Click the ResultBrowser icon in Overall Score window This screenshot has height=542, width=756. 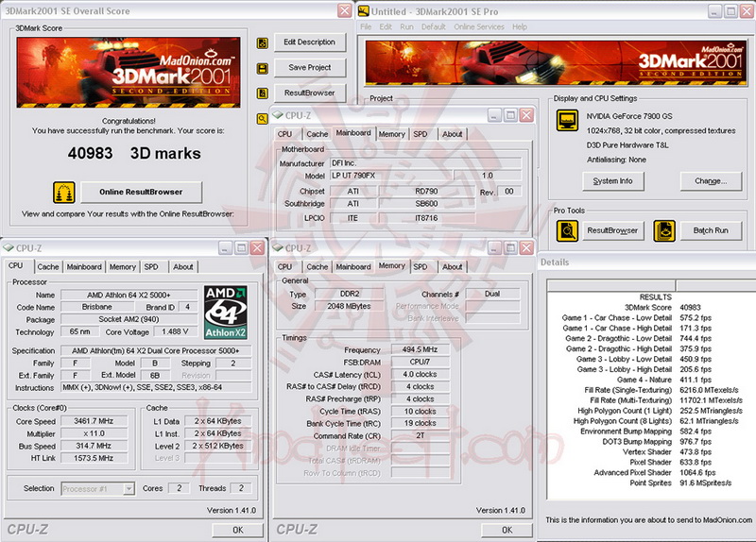pos(262,93)
